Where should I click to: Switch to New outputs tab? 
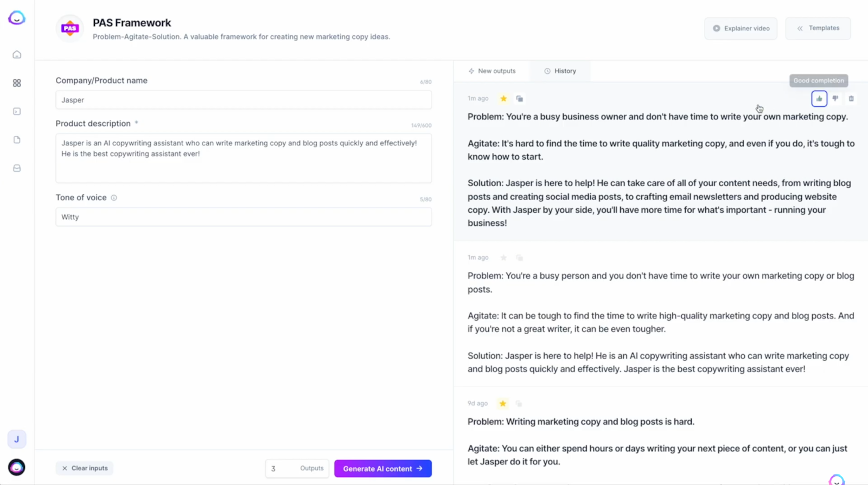(x=492, y=71)
